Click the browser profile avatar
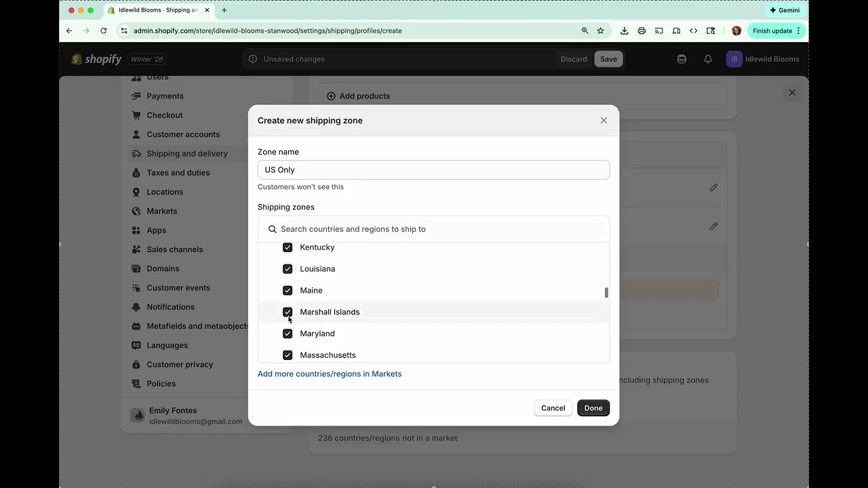Viewport: 868px width, 488px height. click(736, 30)
